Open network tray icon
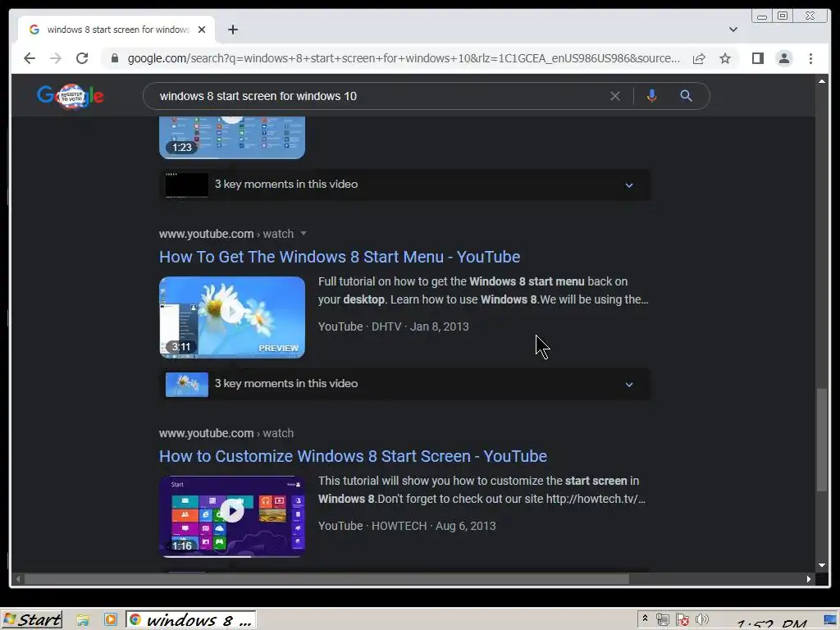 (x=663, y=620)
